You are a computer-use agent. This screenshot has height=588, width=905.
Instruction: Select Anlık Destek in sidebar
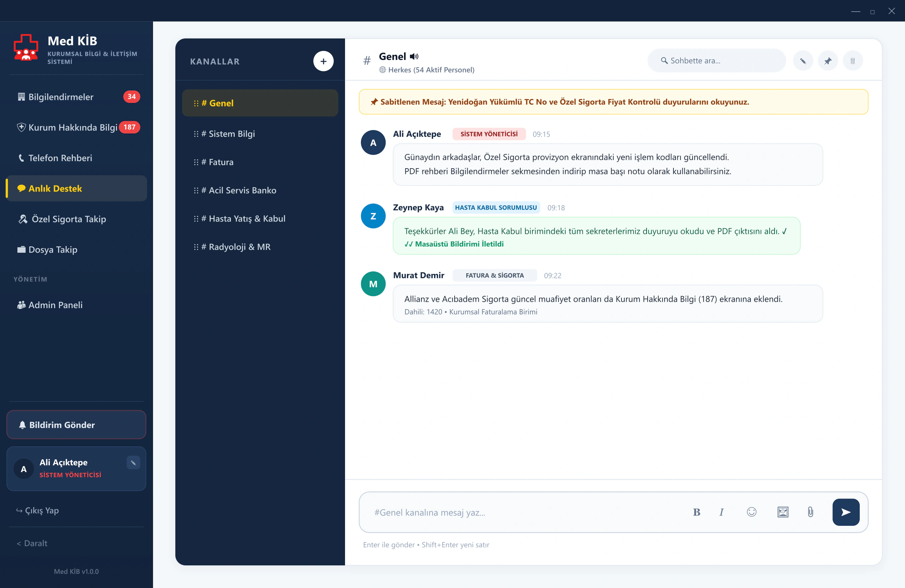(76, 189)
